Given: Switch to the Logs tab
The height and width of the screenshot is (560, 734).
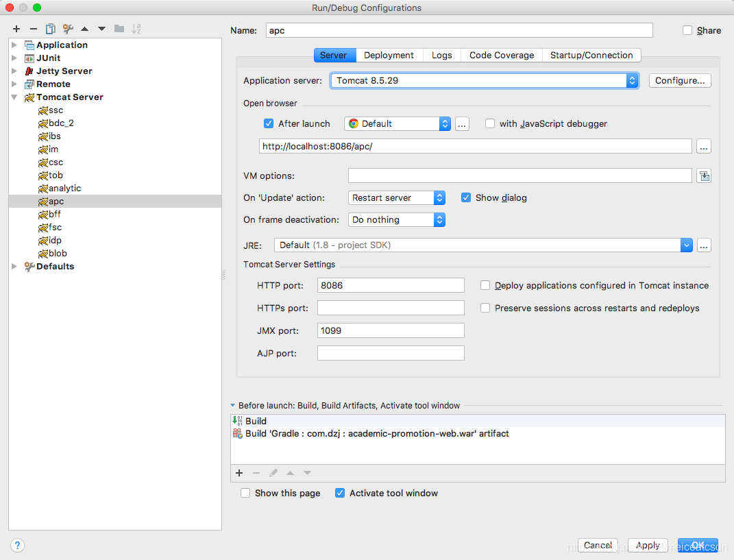Looking at the screenshot, I should [442, 56].
